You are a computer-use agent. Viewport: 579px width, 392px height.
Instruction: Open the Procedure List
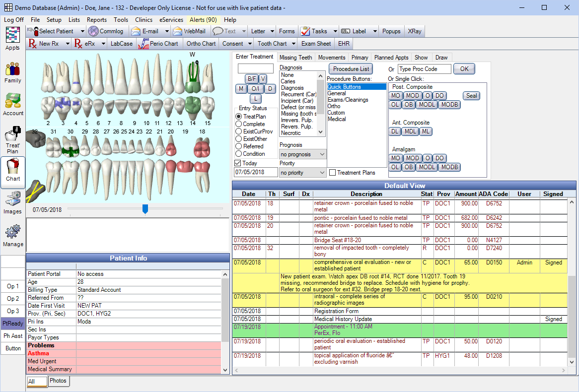point(350,68)
